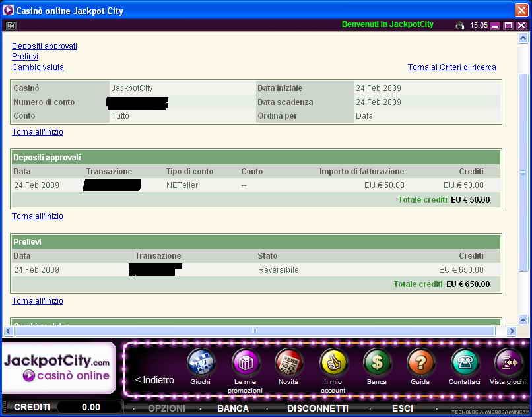Click Totale crediti EU € 650.00 in Prelievi
This screenshot has height=417, width=532.
coord(442,284)
